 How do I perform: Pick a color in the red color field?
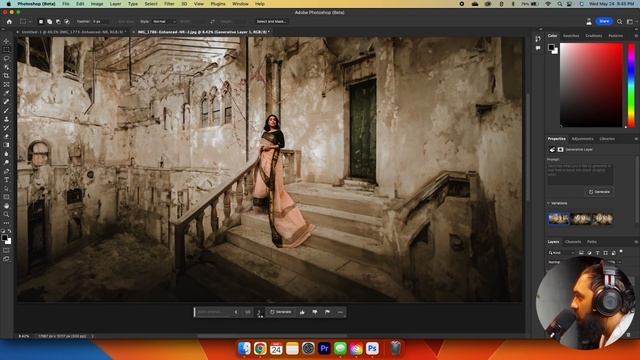point(591,85)
